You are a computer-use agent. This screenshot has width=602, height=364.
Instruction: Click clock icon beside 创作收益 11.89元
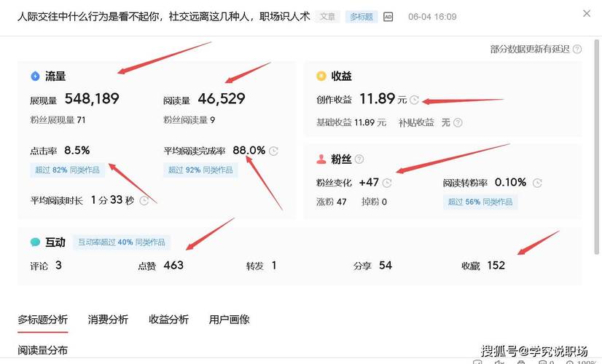click(414, 100)
